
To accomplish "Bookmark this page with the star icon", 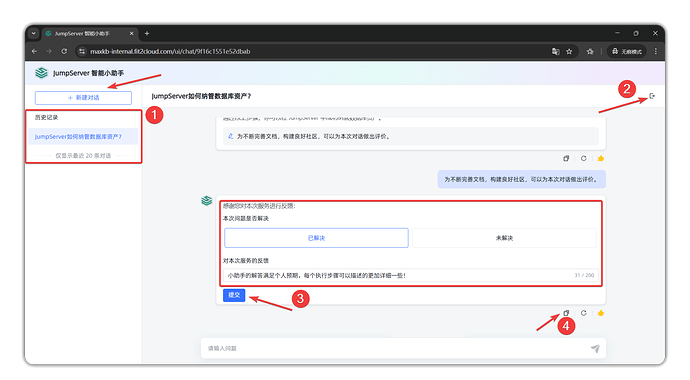I will 569,51.
